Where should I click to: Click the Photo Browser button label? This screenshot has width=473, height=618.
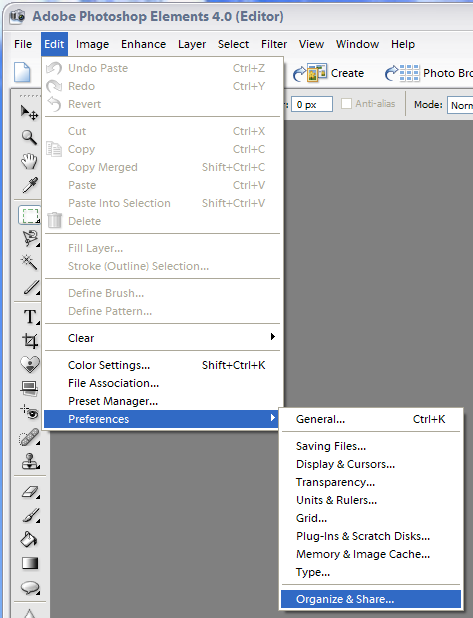coord(448,73)
